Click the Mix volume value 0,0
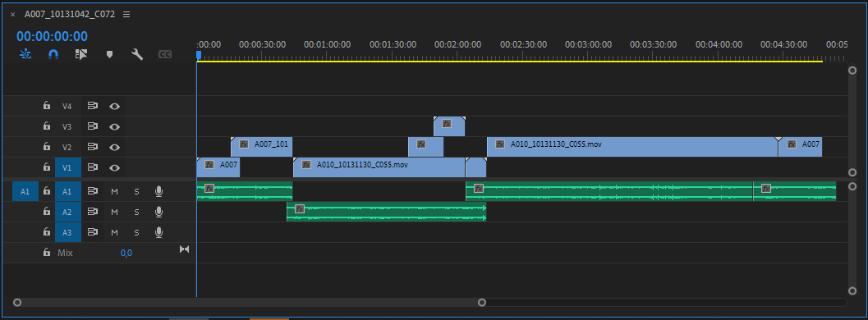Viewport: 868px width, 320px height. 126,253
